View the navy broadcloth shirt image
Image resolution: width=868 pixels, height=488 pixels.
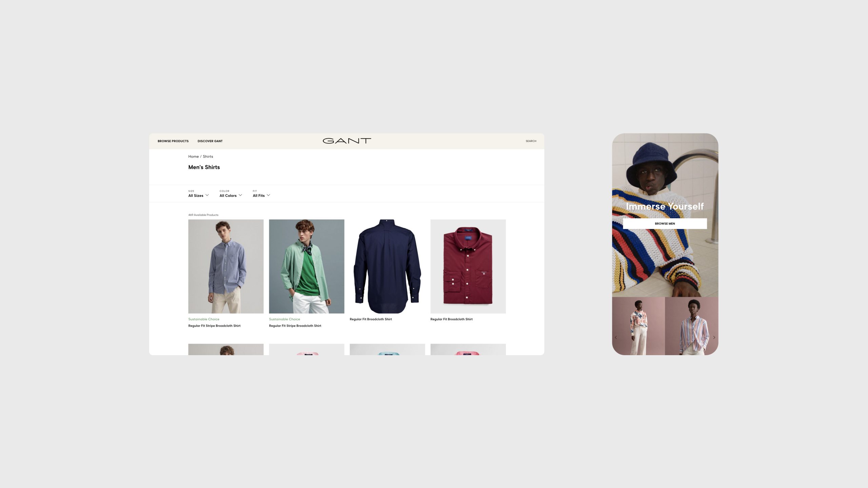tap(387, 266)
